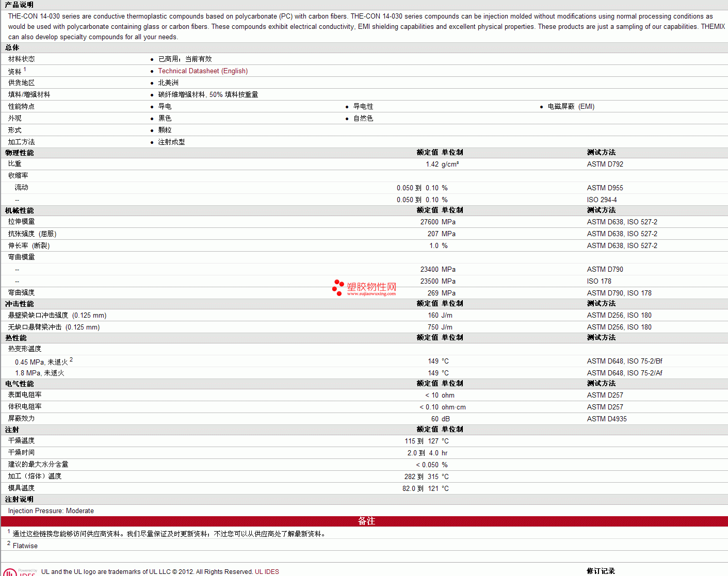Image resolution: width=728 pixels, height=576 pixels.
Task: Click the 表面电阻率 row label
Action: (25, 395)
